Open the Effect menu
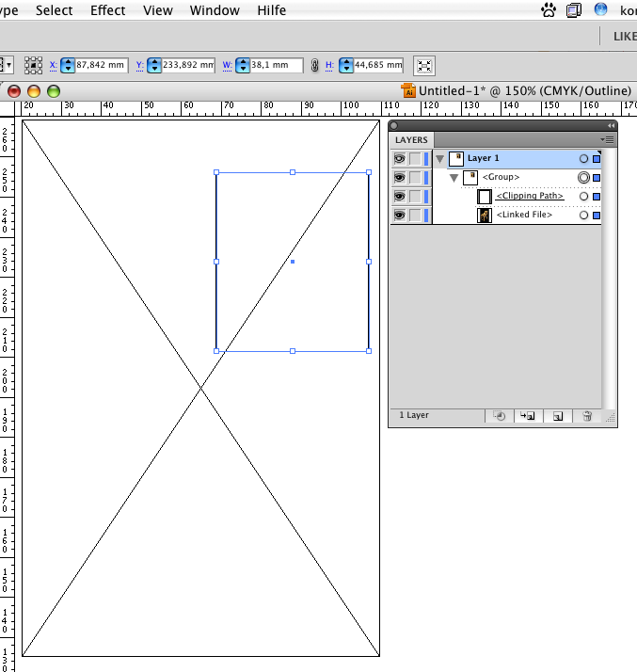637x672 pixels. [x=107, y=10]
